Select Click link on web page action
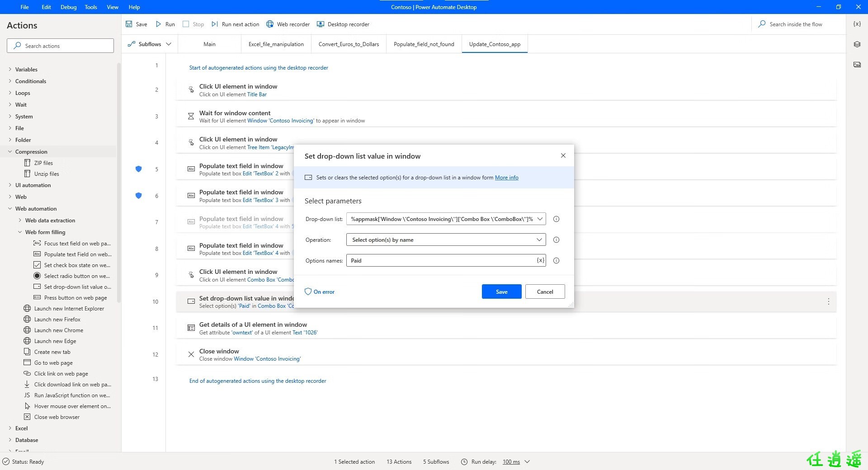 (56, 374)
